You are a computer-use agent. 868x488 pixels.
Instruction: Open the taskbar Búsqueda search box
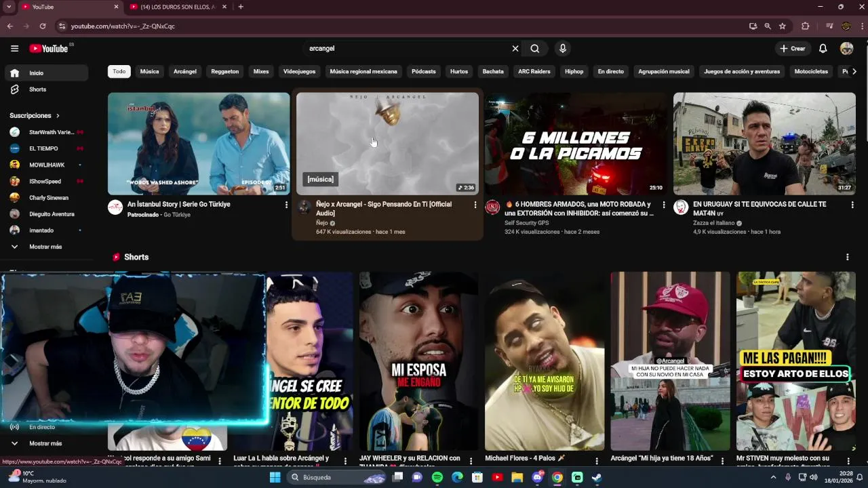coord(337,477)
